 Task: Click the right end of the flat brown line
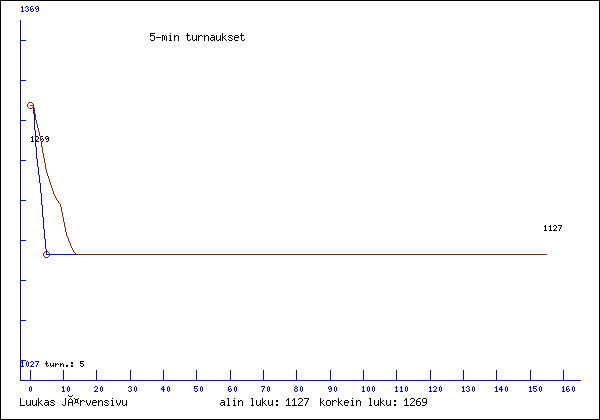[x=546, y=254]
